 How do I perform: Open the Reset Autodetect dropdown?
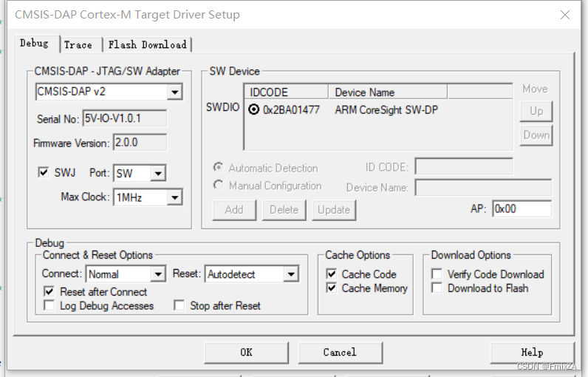291,274
